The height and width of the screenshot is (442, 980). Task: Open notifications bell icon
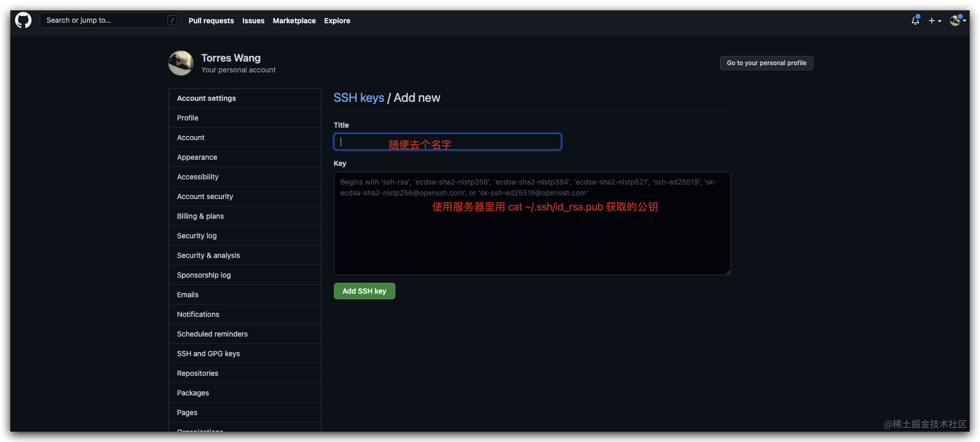coord(915,20)
